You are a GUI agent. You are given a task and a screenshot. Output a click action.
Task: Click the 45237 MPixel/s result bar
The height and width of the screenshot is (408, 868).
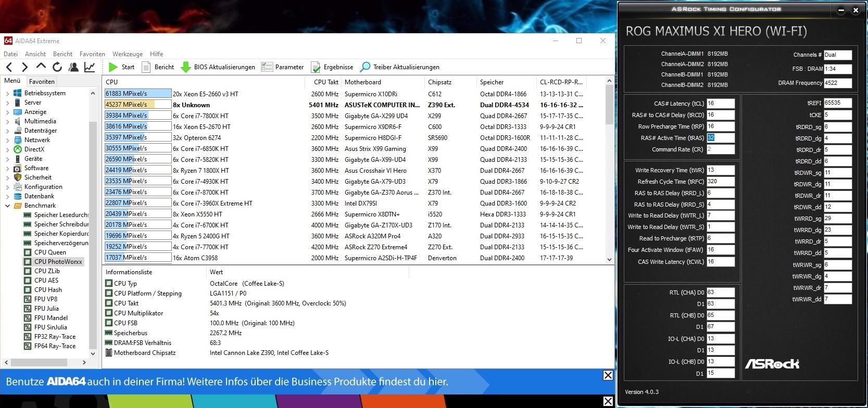138,105
